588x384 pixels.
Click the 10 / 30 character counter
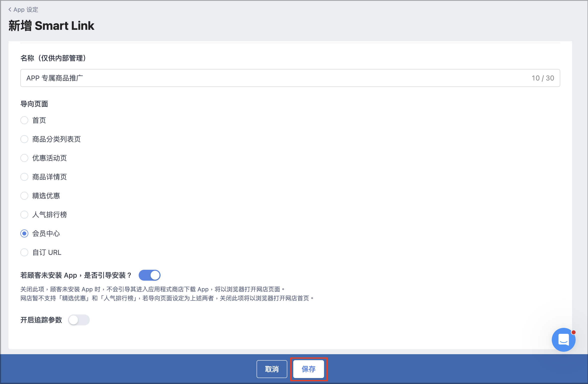click(x=543, y=78)
